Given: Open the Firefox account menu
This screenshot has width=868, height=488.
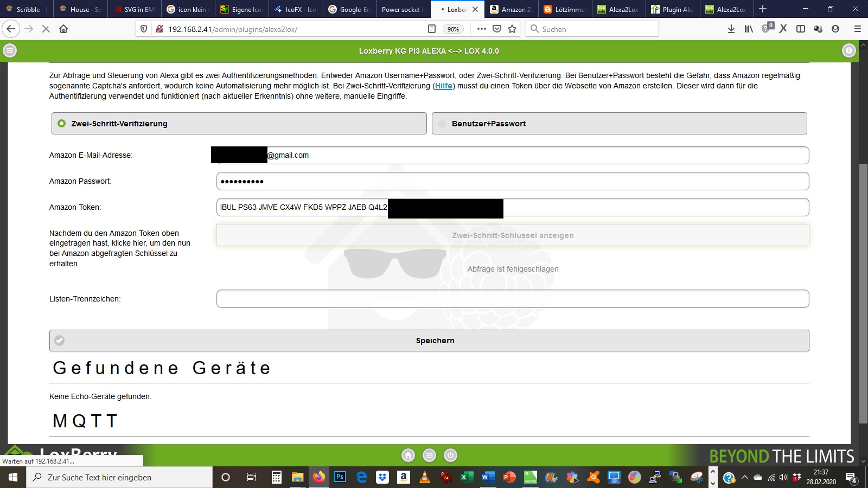Looking at the screenshot, I should pos(835,29).
